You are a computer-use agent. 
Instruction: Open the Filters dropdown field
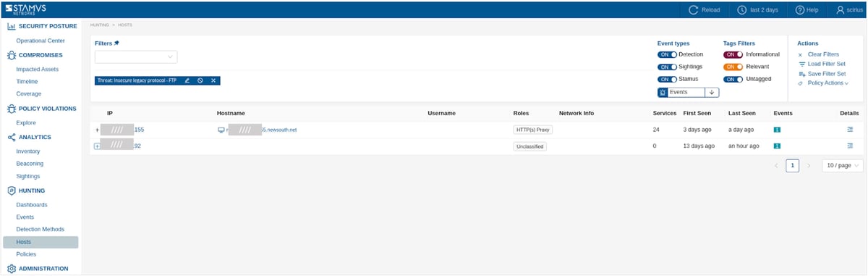point(136,57)
